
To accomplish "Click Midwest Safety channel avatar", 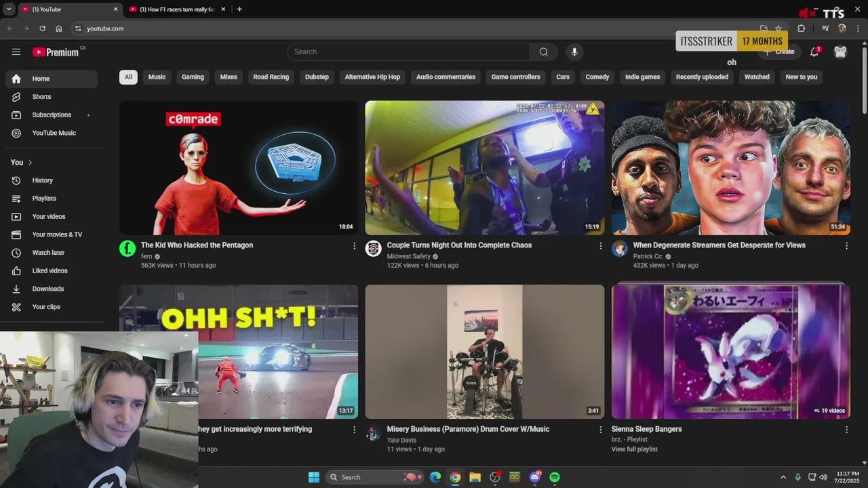I will 374,249.
